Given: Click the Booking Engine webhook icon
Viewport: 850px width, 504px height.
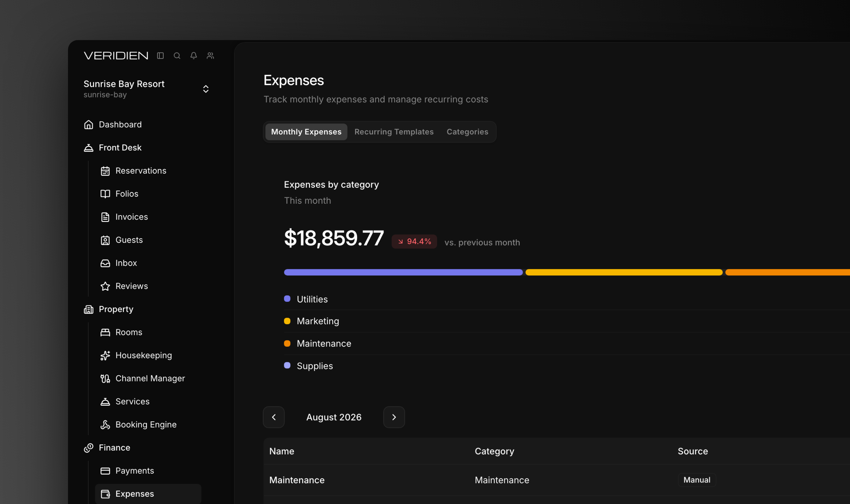Looking at the screenshot, I should (105, 425).
